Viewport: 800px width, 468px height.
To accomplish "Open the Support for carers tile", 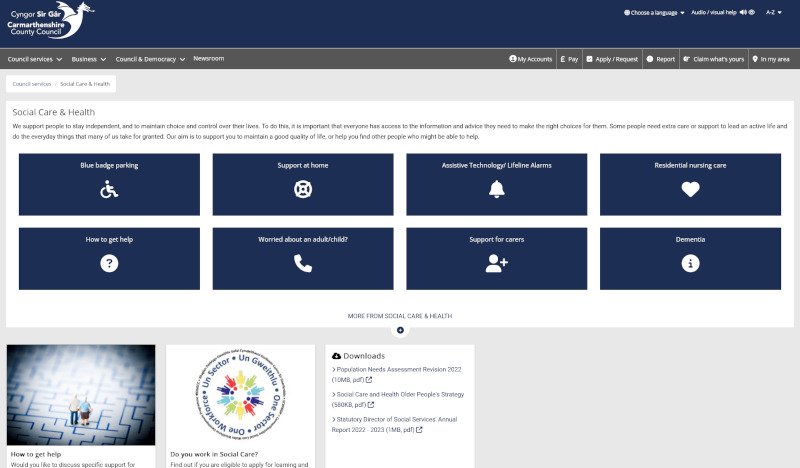I will pyautogui.click(x=496, y=259).
